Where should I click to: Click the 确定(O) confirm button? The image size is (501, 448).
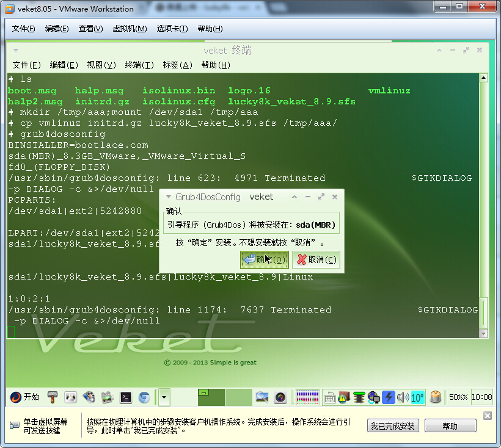[x=264, y=259]
